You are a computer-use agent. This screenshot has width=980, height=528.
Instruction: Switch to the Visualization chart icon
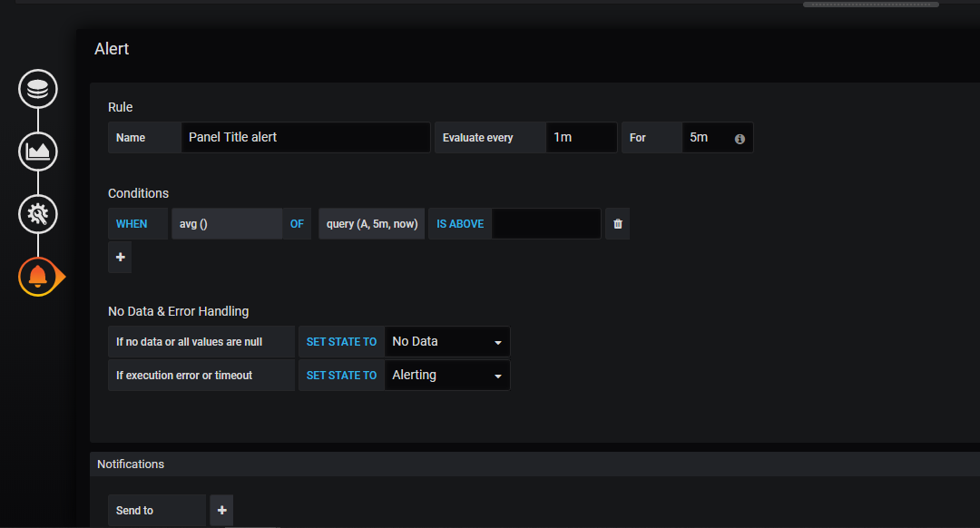click(x=38, y=151)
